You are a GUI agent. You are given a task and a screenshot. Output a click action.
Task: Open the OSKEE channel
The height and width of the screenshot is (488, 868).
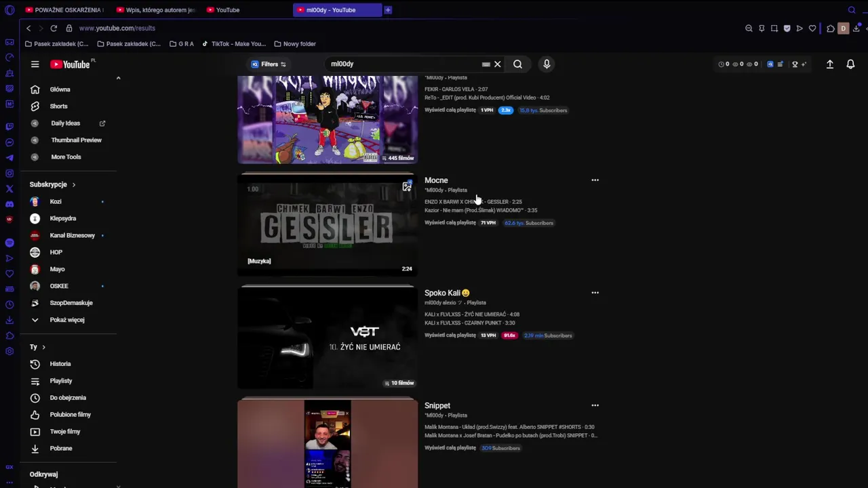click(59, 286)
